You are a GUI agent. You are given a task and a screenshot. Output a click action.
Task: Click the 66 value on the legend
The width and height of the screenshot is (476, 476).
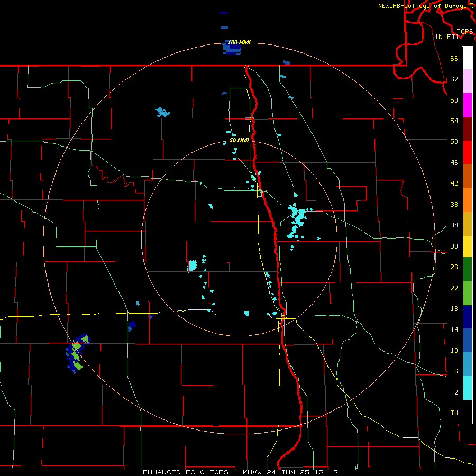point(454,58)
